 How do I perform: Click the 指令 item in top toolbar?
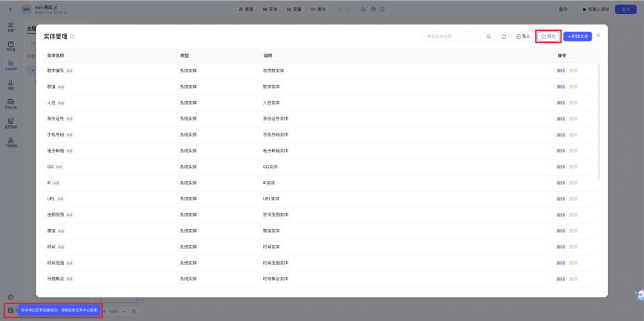[x=319, y=9]
